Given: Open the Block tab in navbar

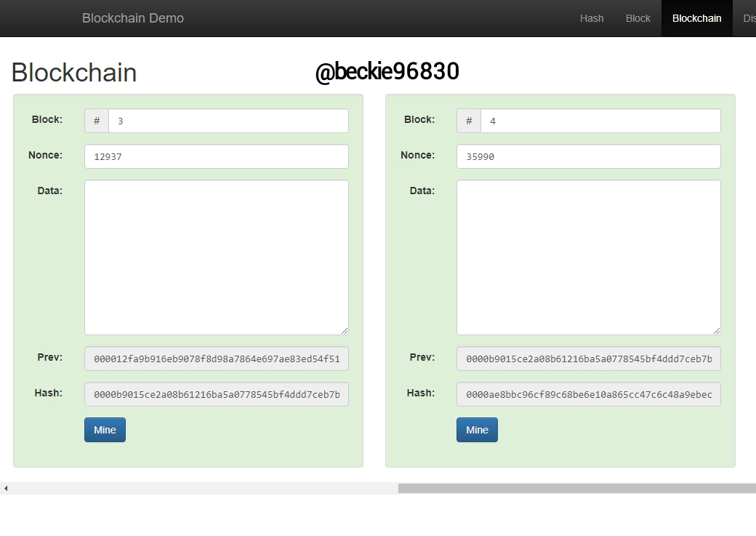Looking at the screenshot, I should tap(638, 18).
